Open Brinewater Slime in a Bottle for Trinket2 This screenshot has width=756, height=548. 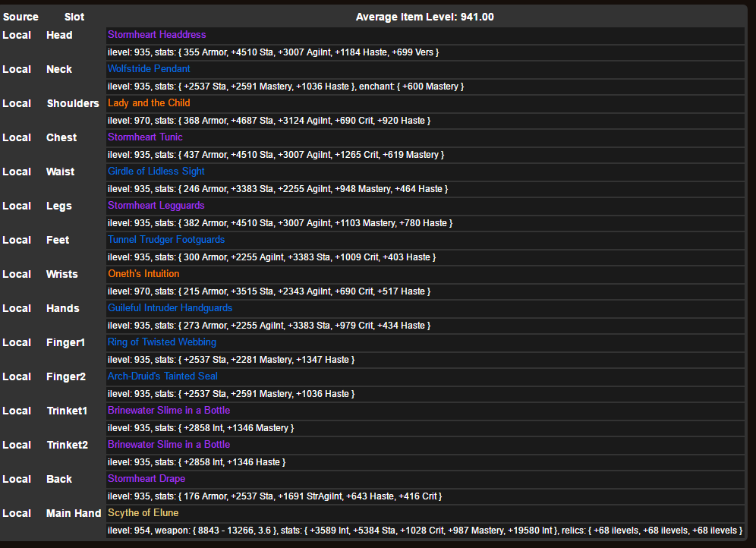point(169,445)
